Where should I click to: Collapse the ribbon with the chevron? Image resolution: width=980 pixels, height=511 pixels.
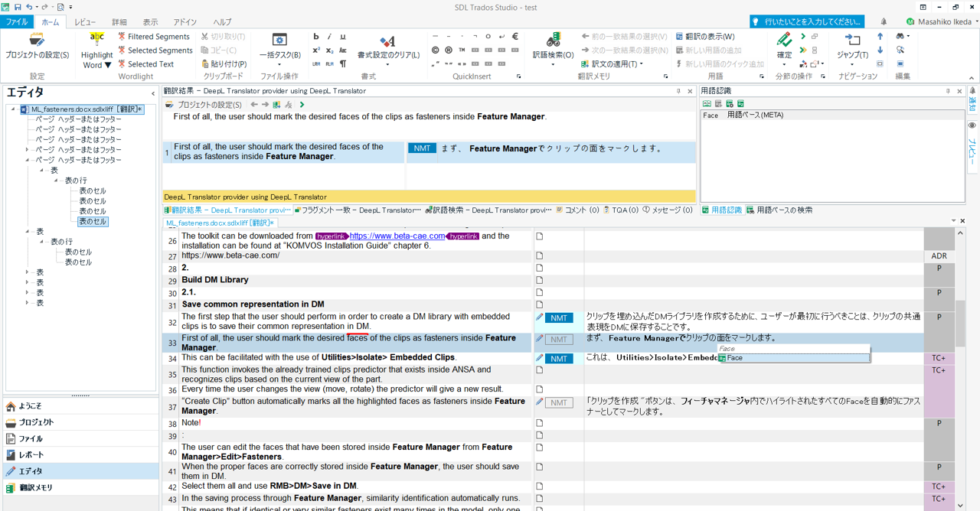click(972, 78)
